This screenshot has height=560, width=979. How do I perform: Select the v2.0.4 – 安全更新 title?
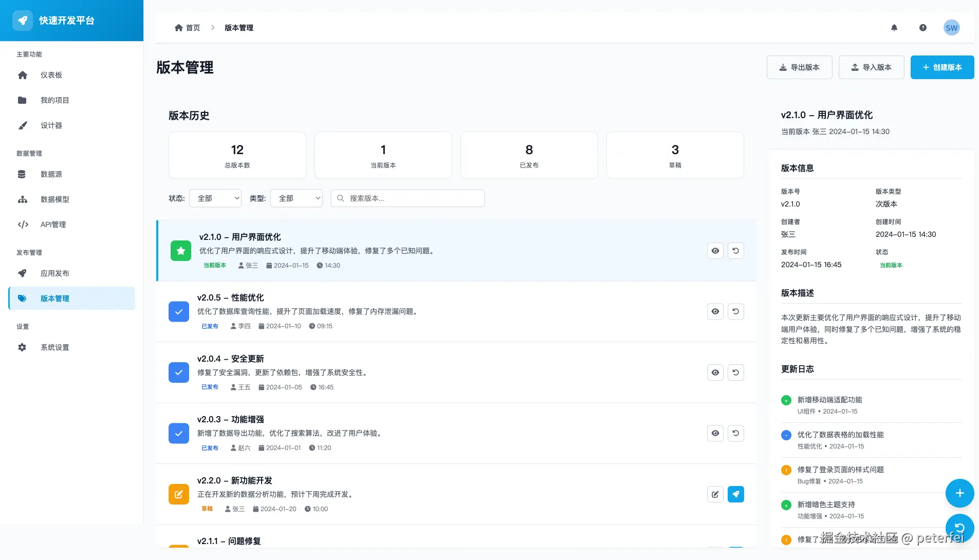point(231,359)
